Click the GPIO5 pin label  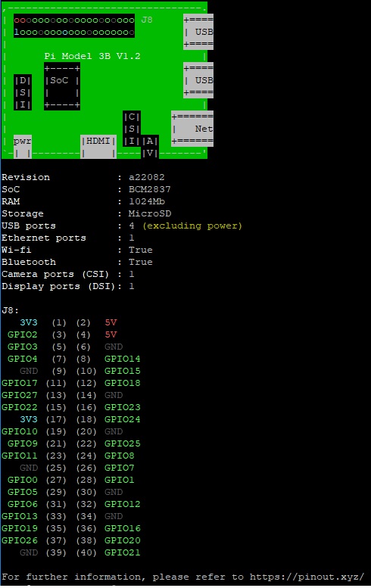point(23,492)
